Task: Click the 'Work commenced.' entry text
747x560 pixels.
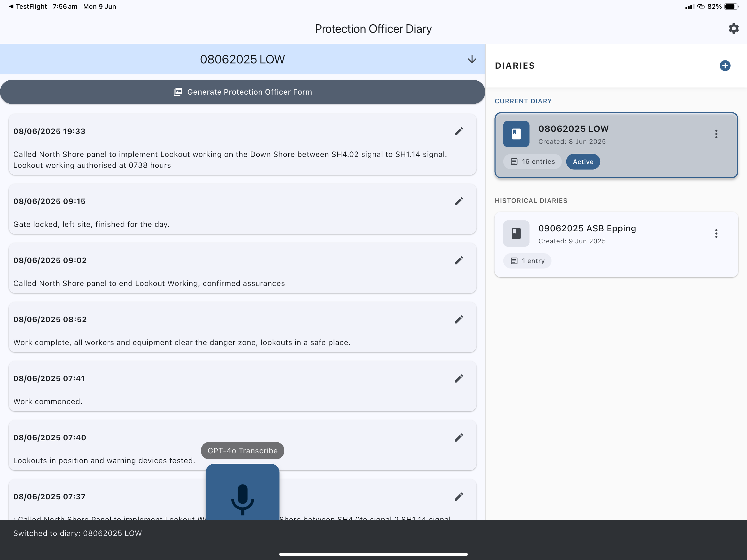Action: [x=48, y=402]
